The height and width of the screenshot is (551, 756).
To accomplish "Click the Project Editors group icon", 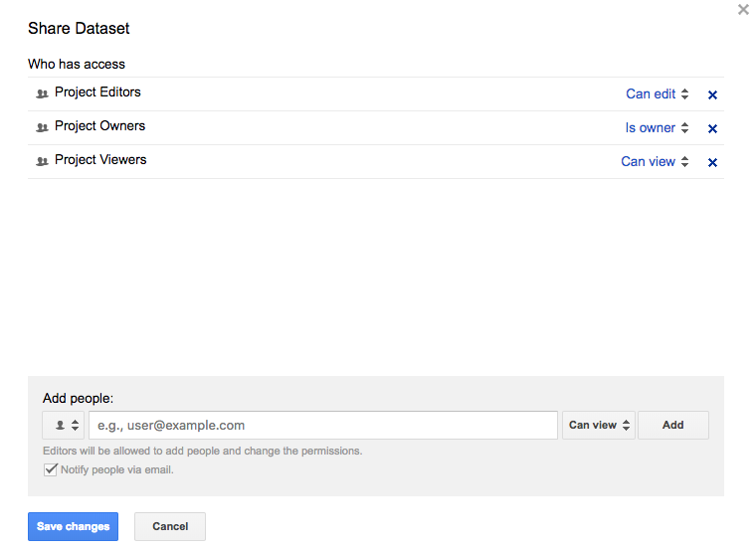I will (x=42, y=93).
